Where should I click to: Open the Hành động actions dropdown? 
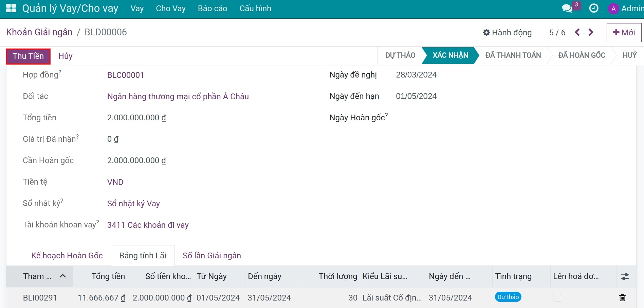tap(507, 33)
